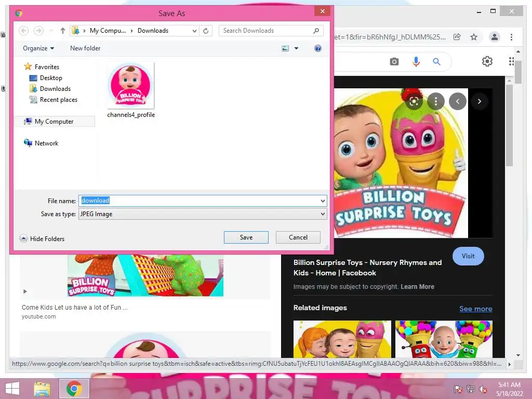The width and height of the screenshot is (532, 399).
Task: Click New folder in dialog toolbar
Action: click(x=85, y=48)
